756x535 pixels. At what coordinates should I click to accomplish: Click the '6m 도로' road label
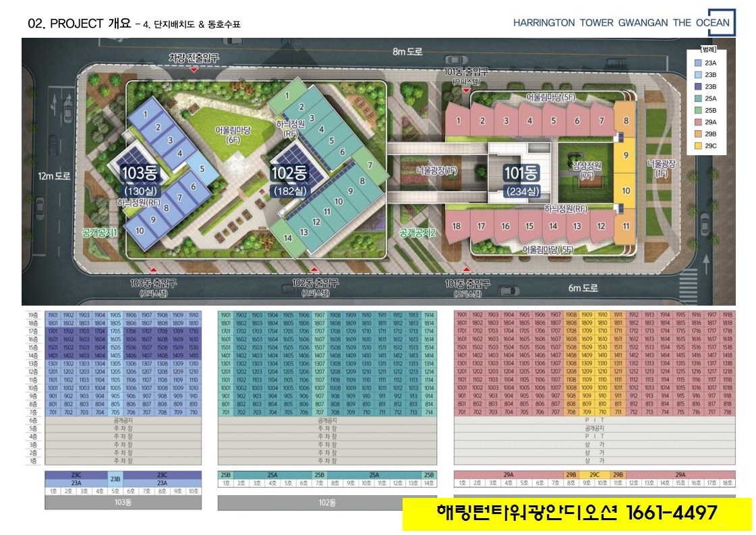point(583,288)
